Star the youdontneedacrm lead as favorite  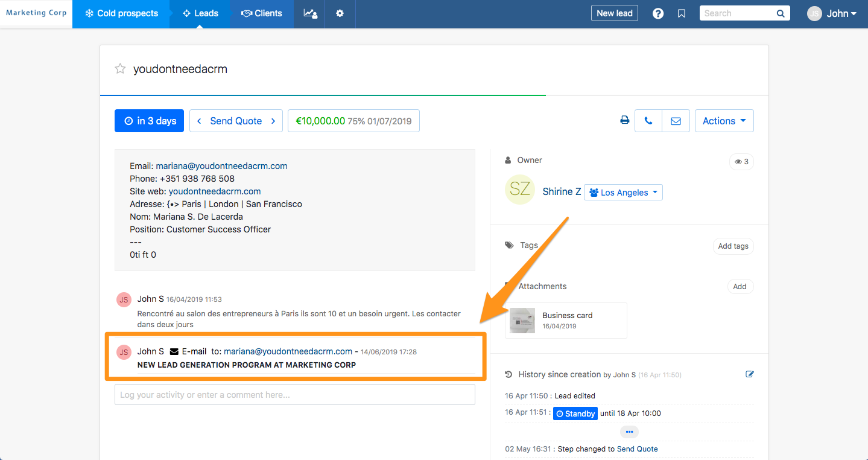(x=120, y=69)
